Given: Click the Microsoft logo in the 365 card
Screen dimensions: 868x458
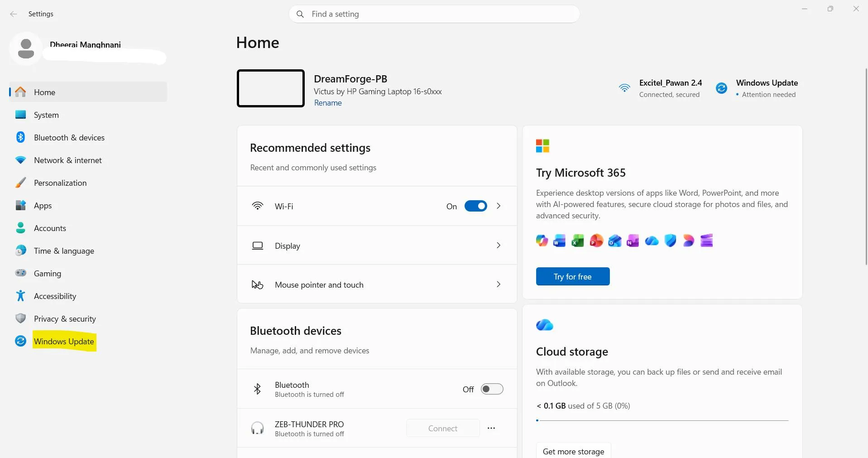Looking at the screenshot, I should pyautogui.click(x=542, y=146).
